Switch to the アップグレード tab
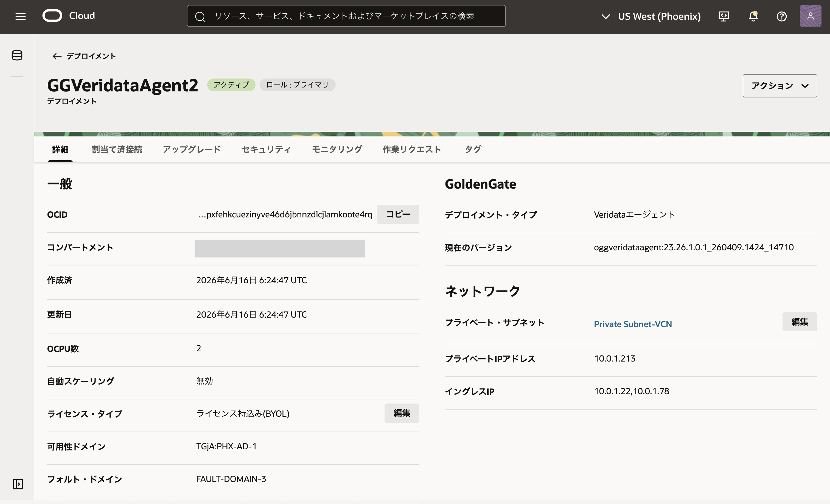The width and height of the screenshot is (830, 504). click(x=192, y=149)
